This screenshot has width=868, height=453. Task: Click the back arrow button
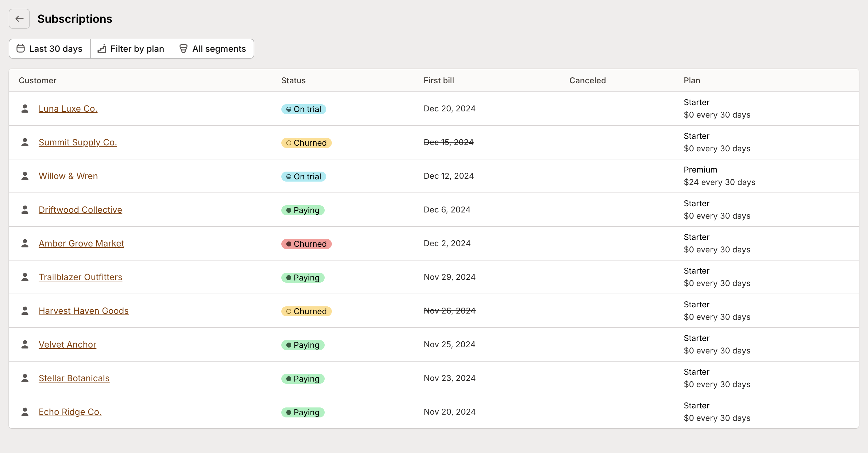click(19, 19)
